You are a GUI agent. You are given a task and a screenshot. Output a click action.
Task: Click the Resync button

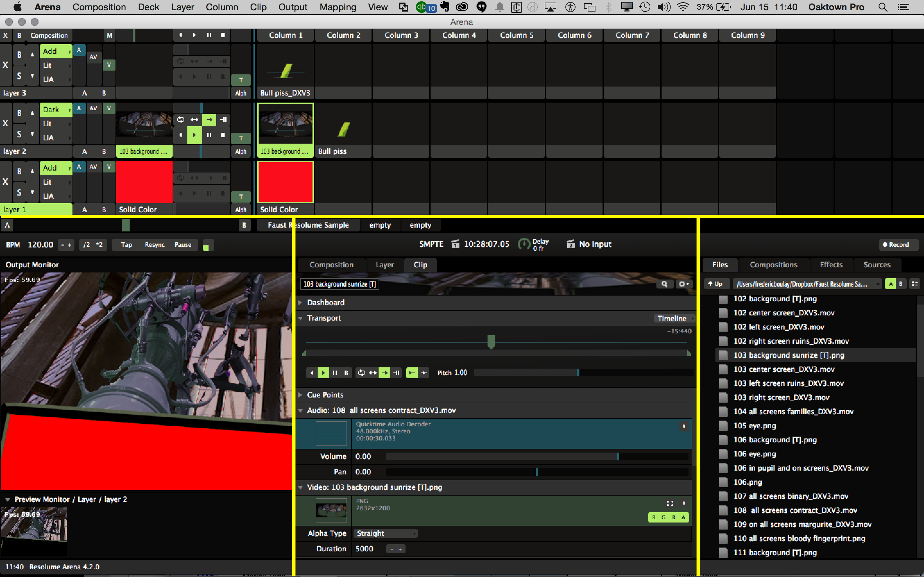[155, 245]
